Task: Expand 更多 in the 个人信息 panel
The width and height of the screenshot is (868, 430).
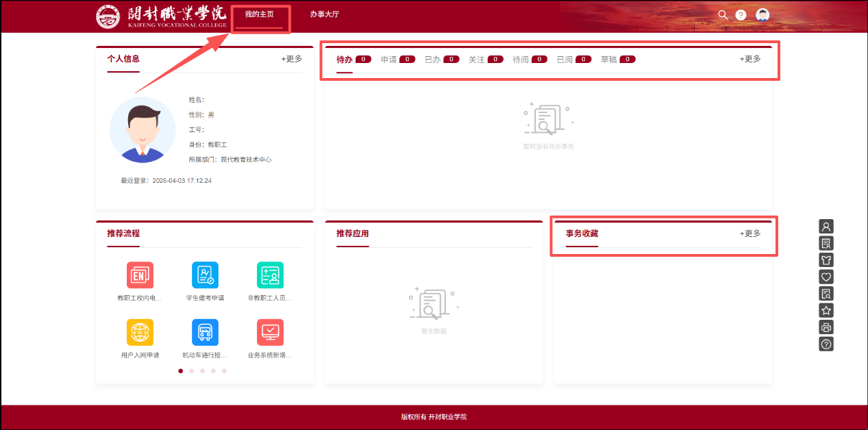Action: click(x=292, y=59)
